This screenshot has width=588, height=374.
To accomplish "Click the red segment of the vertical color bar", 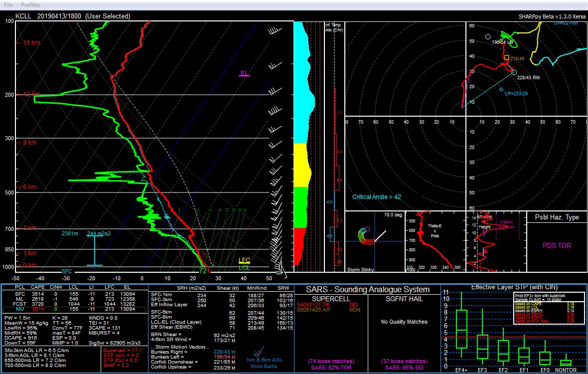I will 300,246.
